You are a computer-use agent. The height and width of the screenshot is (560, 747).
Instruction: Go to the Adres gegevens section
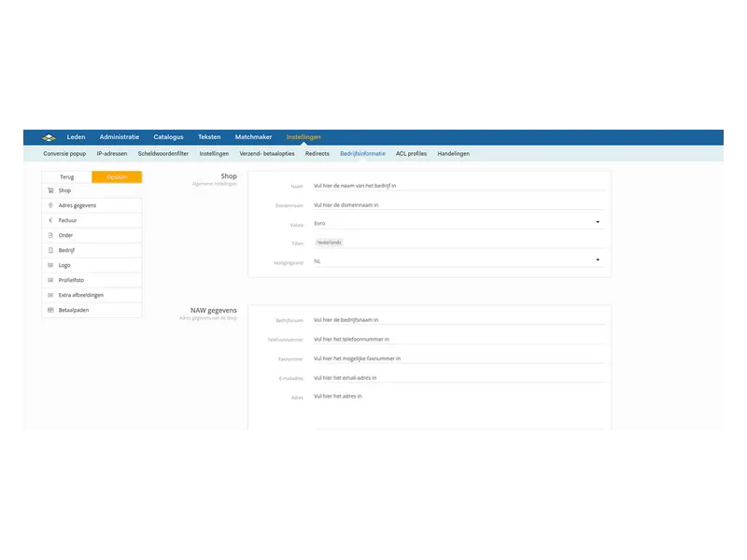click(92, 205)
